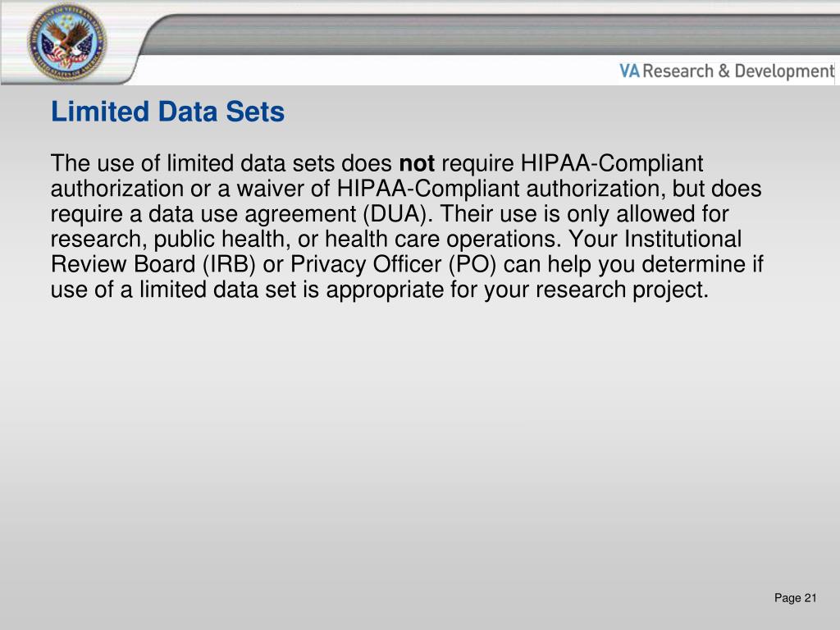Click the bold word 'not'
Viewport: 840px width, 630px height.
(x=417, y=163)
